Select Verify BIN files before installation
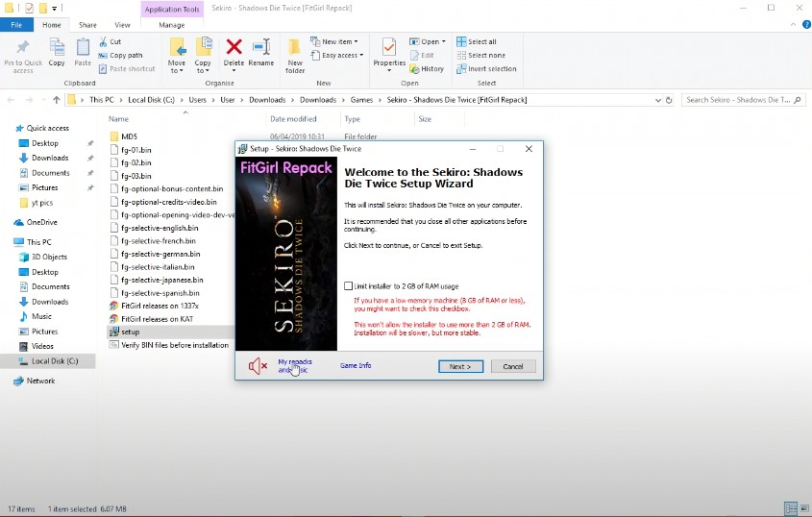The height and width of the screenshot is (517, 812). click(x=175, y=345)
